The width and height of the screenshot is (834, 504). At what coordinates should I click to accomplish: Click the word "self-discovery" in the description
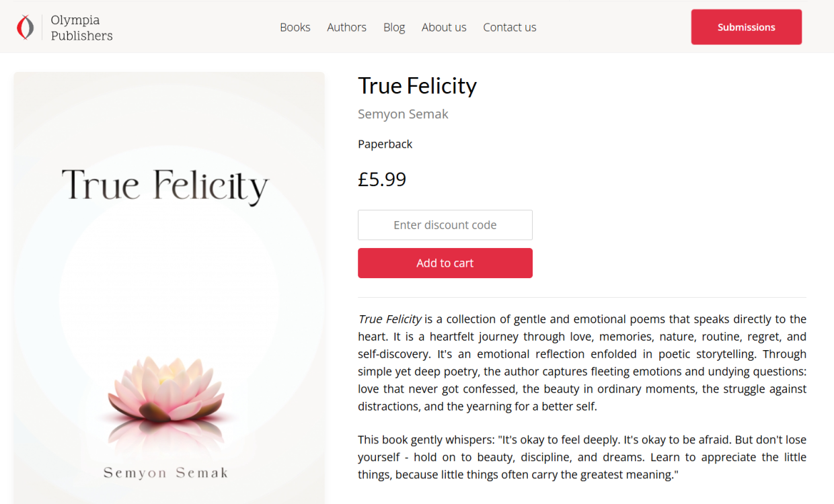pyautogui.click(x=394, y=354)
